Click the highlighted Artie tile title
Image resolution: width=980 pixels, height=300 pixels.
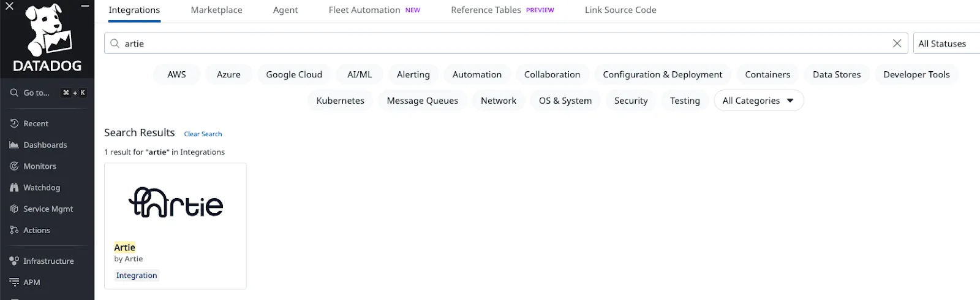124,247
